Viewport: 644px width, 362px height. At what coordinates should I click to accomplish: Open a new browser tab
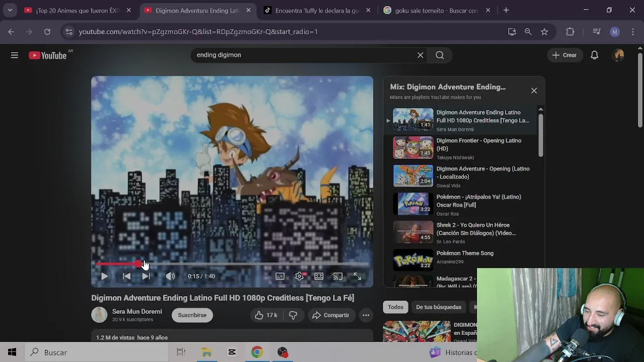[x=506, y=10]
